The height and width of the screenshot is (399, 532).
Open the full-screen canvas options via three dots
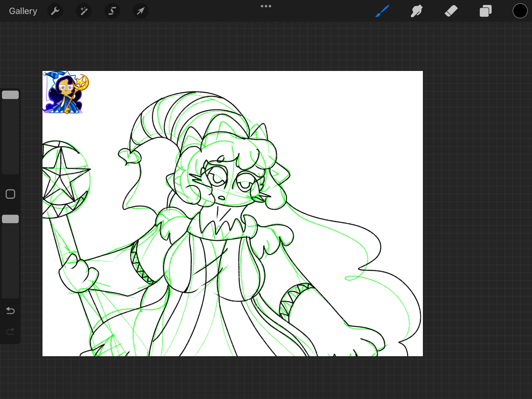(x=266, y=6)
